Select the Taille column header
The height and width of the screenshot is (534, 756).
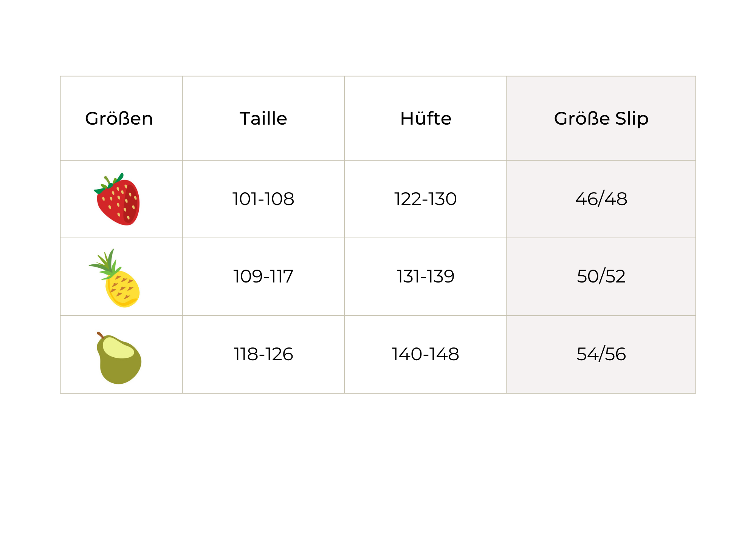[263, 119]
